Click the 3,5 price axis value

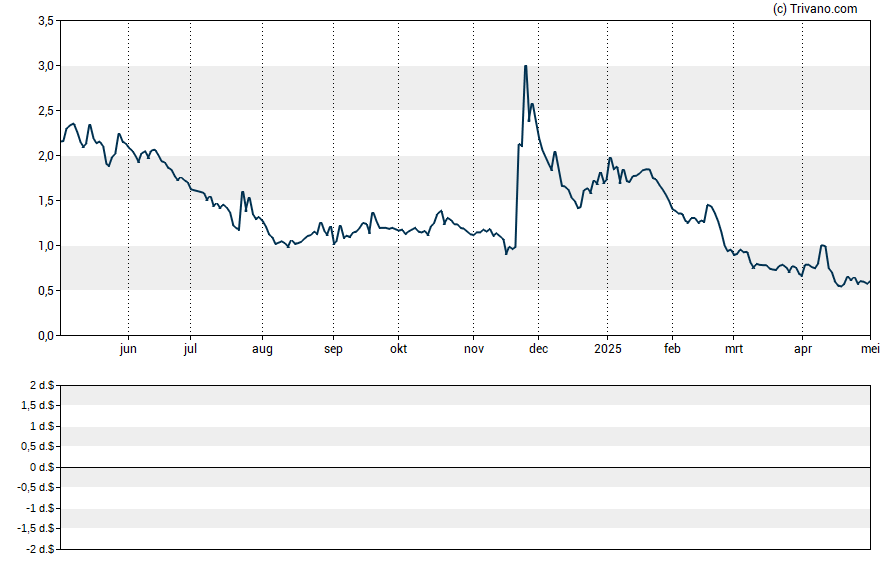46,21
